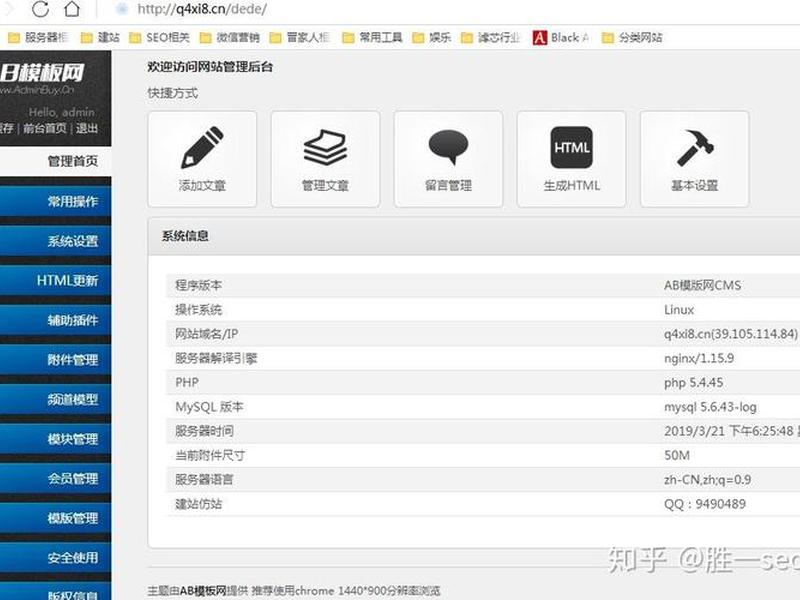Click the browser home icon
This screenshot has width=800, height=600.
72,9
